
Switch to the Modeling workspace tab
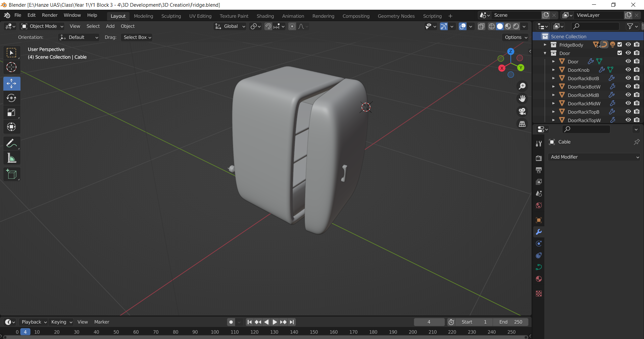[143, 16]
